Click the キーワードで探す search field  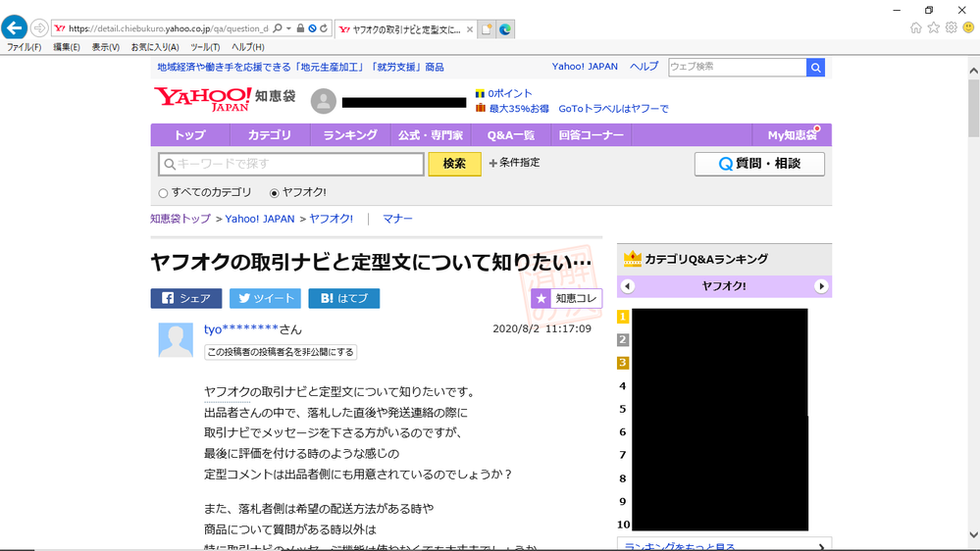tap(291, 164)
